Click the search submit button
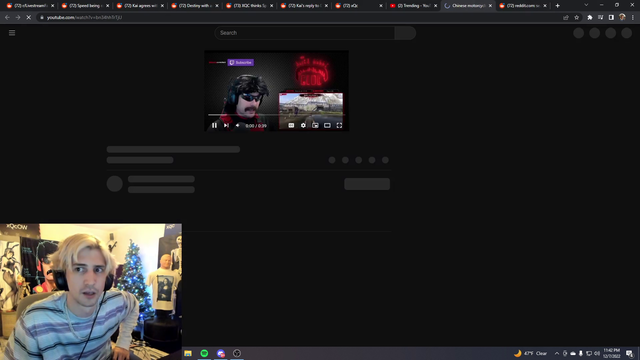The width and height of the screenshot is (640, 360). tap(405, 33)
